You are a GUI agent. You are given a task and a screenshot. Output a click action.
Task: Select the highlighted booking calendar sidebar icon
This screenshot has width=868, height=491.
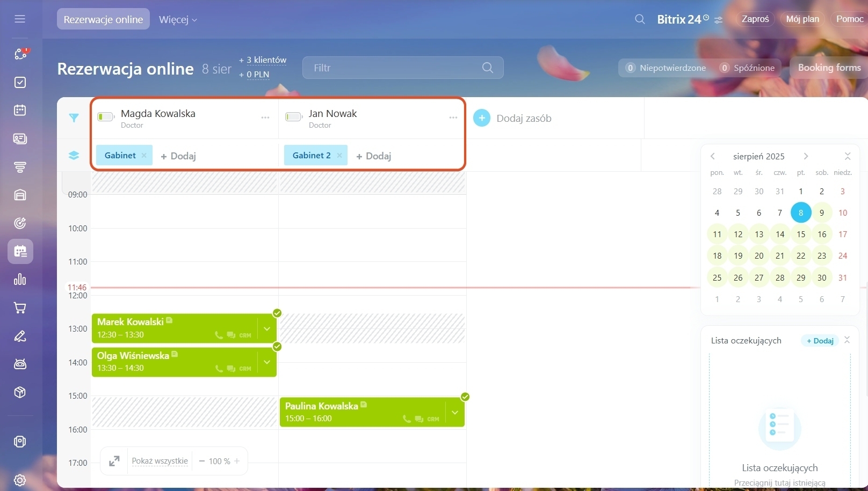coord(20,251)
